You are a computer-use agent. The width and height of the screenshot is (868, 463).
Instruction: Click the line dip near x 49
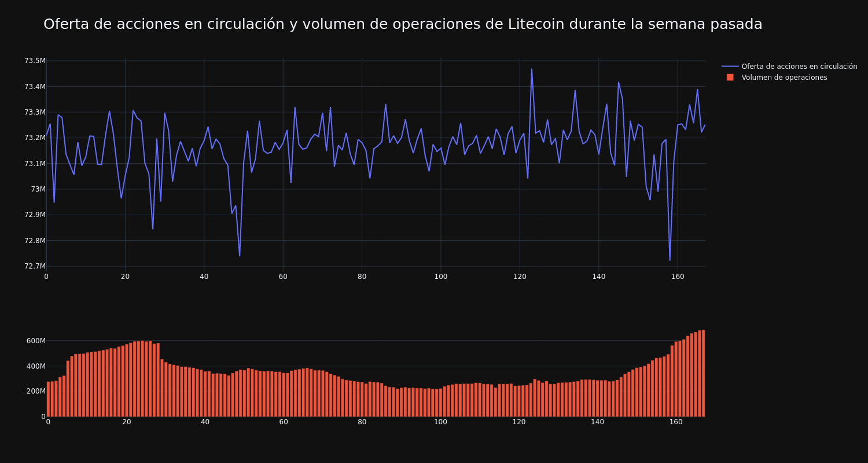click(x=240, y=255)
